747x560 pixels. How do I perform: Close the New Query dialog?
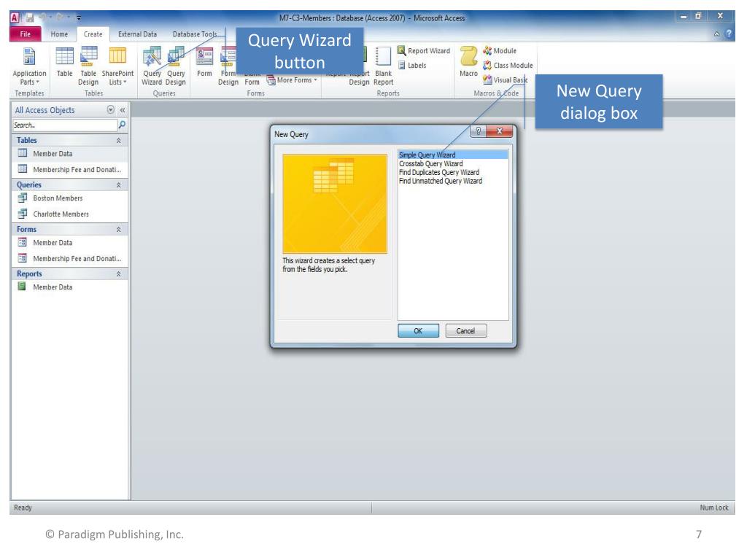tap(499, 131)
